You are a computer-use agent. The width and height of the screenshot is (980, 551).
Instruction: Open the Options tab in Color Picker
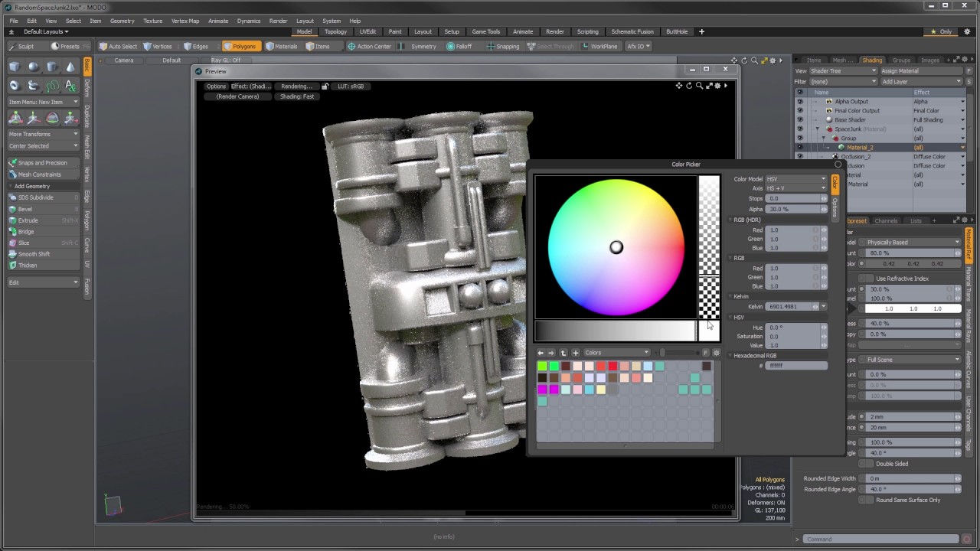pos(835,208)
